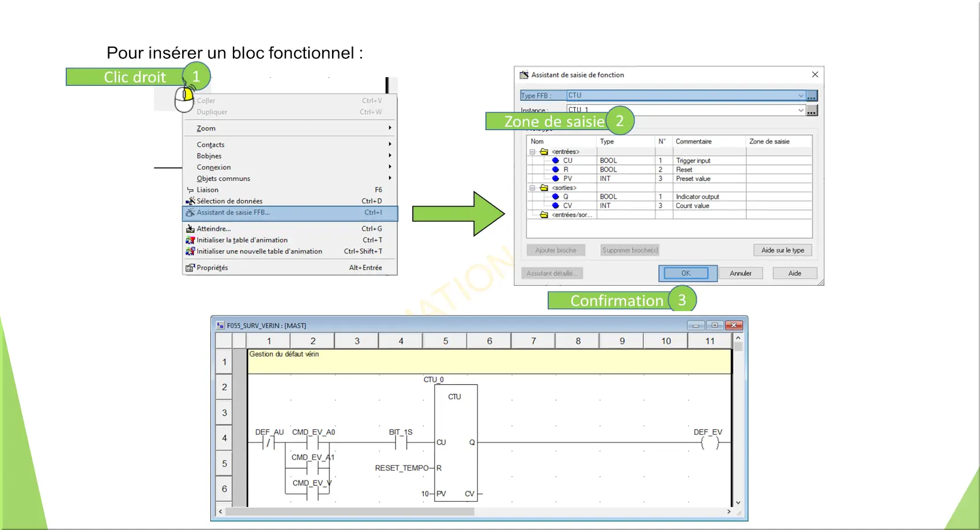Select the Q output pin row
The width and height of the screenshot is (980, 530).
669,196
